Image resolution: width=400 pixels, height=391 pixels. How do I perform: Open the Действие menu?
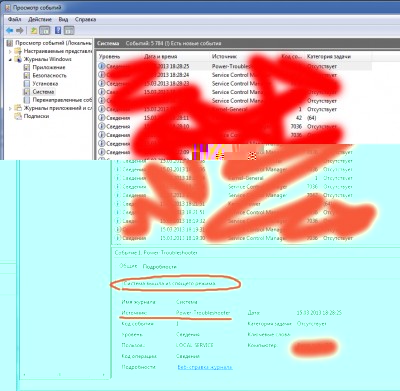(40, 19)
